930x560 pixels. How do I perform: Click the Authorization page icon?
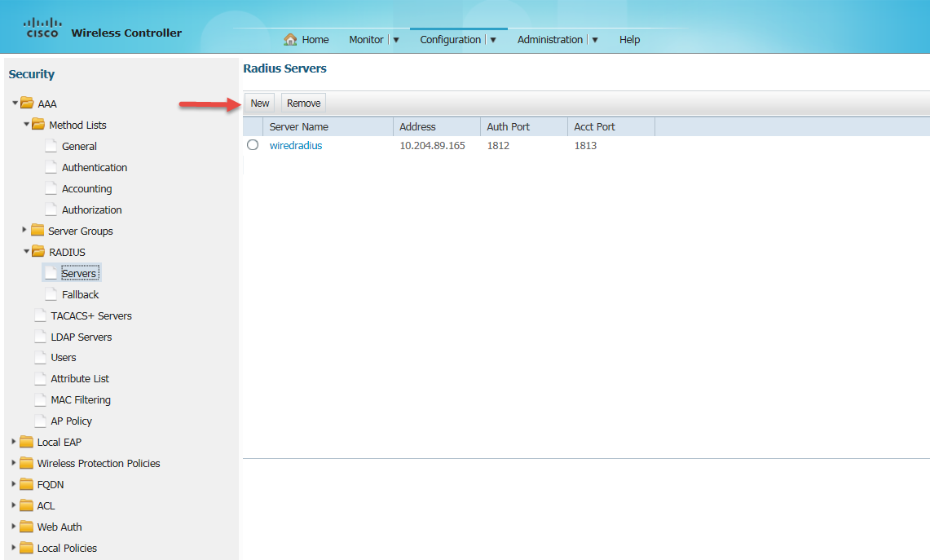tap(51, 209)
